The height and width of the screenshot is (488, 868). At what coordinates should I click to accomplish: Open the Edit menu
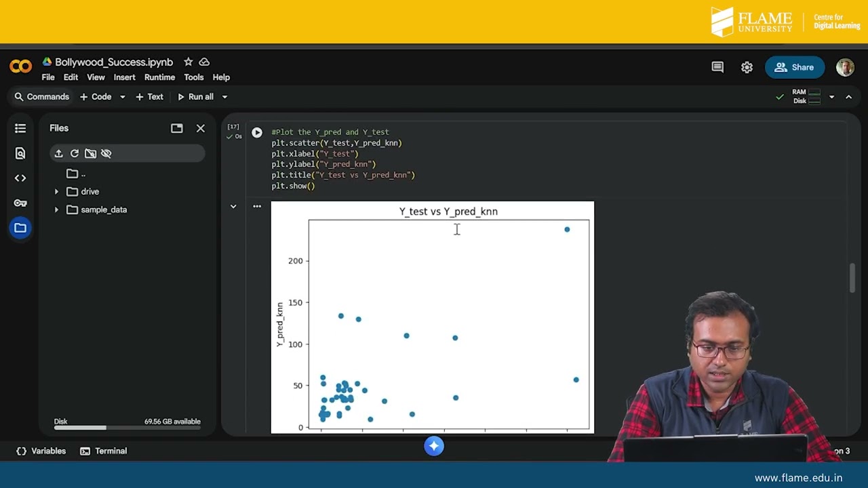coord(71,77)
